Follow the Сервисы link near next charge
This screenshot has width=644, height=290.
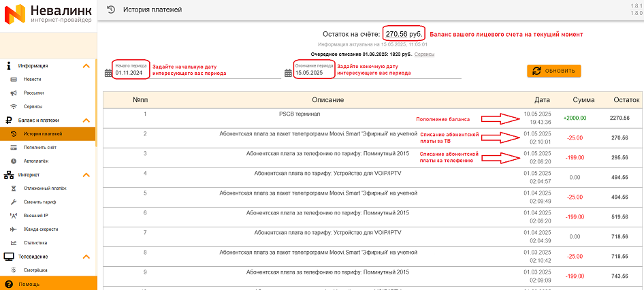(x=424, y=54)
